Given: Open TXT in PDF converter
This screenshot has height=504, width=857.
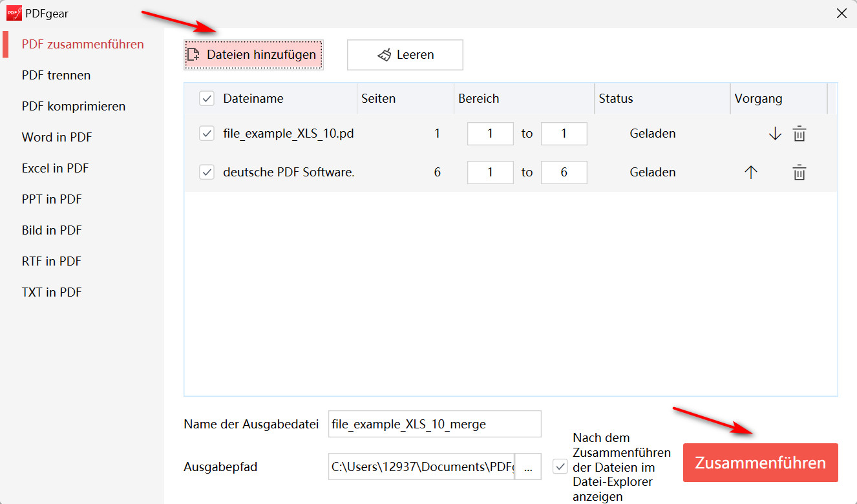Looking at the screenshot, I should [x=52, y=293].
